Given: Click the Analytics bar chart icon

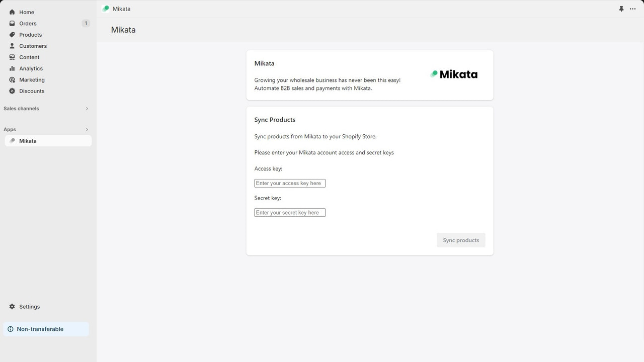Looking at the screenshot, I should coord(12,68).
